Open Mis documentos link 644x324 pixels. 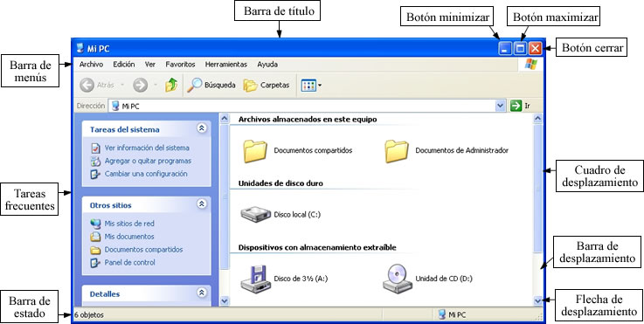129,237
